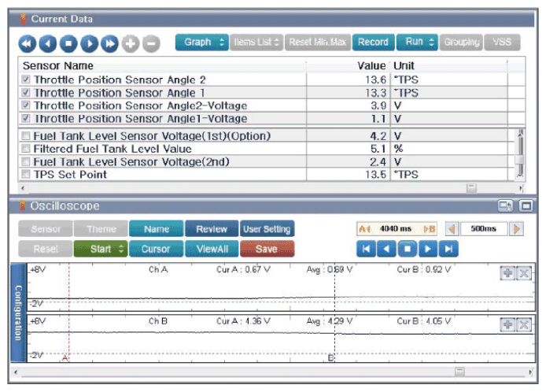Increase time base with right arrow beside 500ms
The image size is (546, 392).
point(517,229)
